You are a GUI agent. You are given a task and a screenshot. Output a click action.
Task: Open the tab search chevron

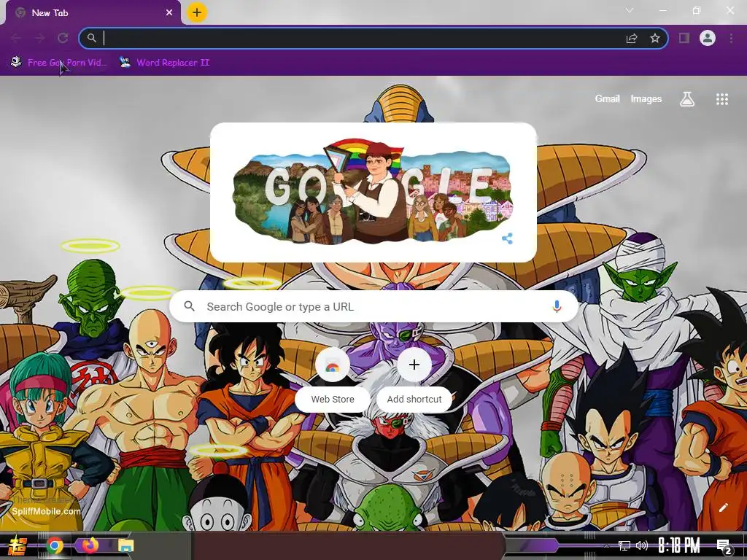pos(630,10)
